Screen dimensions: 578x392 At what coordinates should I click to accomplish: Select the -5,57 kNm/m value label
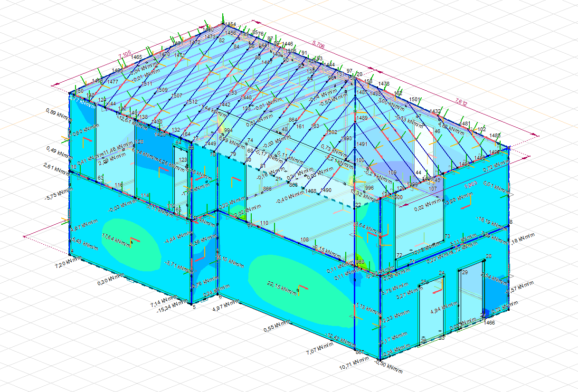click(520, 287)
